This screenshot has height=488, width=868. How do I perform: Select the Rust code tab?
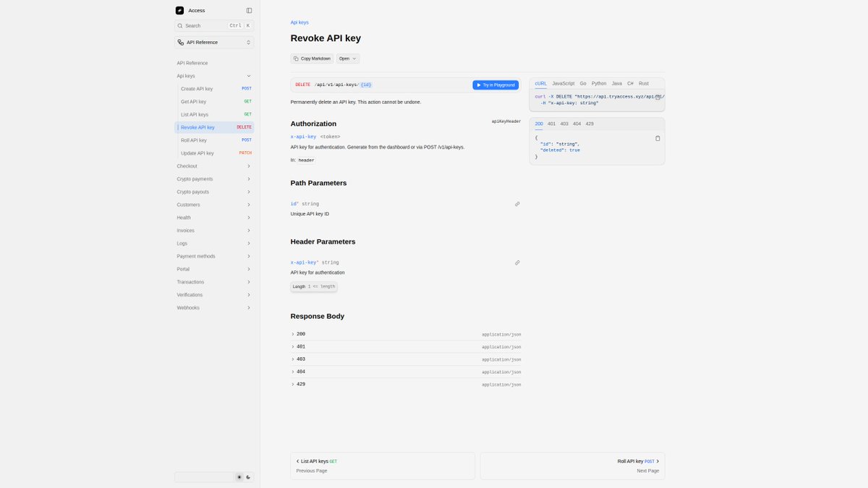pyautogui.click(x=644, y=83)
